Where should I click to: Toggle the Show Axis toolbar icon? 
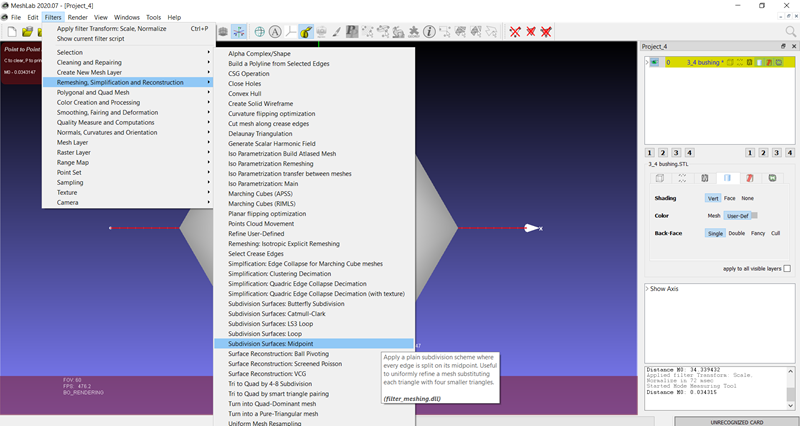(x=238, y=32)
